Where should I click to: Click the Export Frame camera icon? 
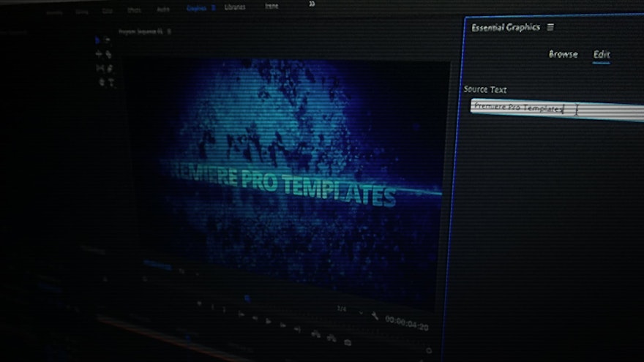click(x=348, y=342)
